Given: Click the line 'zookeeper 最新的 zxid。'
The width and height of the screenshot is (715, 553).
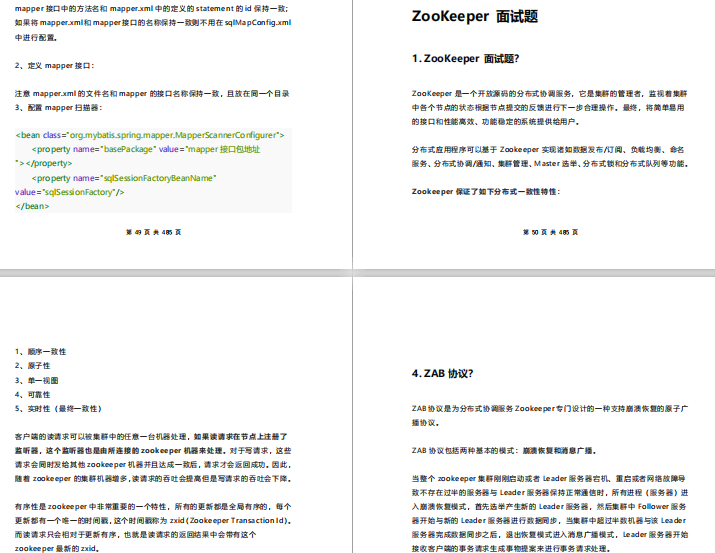Looking at the screenshot, I should [x=57, y=548].
